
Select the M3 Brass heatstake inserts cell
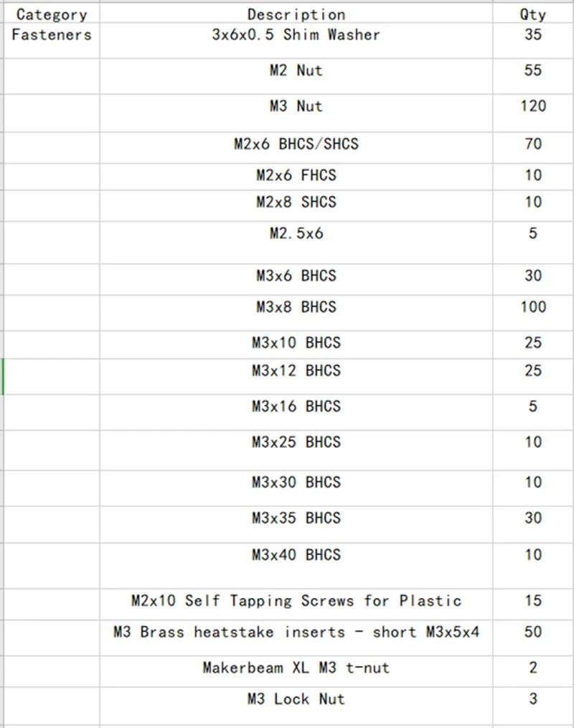point(296,638)
